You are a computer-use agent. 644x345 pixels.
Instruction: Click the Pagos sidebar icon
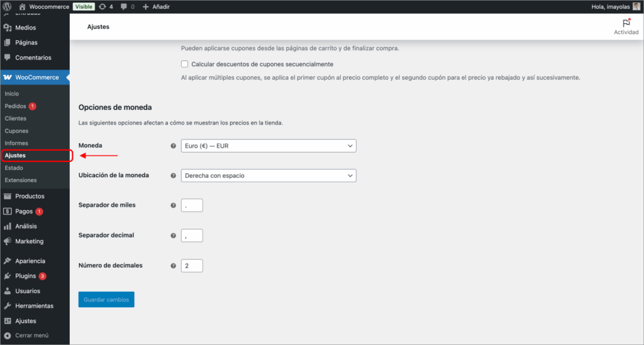pos(8,211)
